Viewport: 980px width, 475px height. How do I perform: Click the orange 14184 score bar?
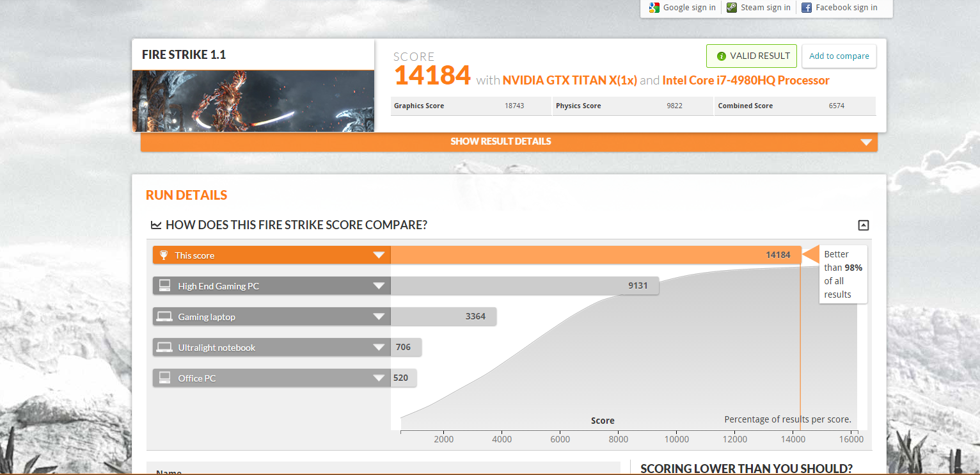(x=596, y=255)
